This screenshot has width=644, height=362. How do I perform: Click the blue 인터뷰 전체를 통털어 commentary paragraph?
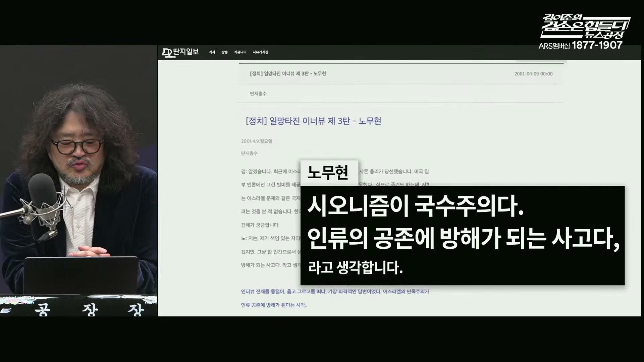point(335,292)
